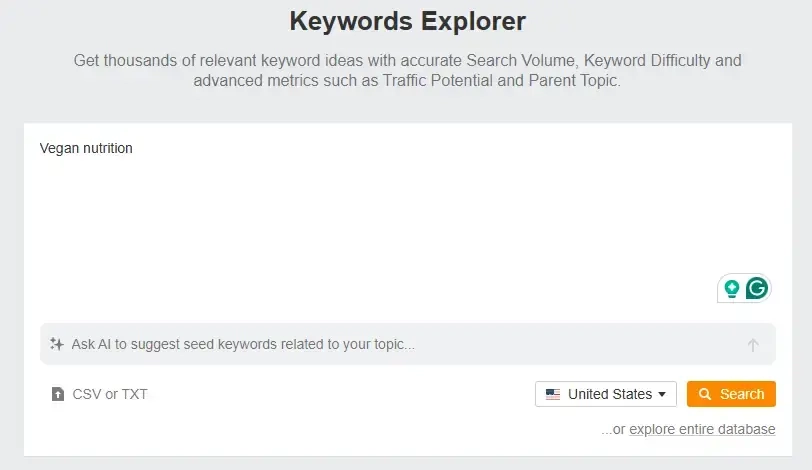This screenshot has height=470, width=812.
Task: Expand the country selector caret arrow
Action: [x=662, y=394]
